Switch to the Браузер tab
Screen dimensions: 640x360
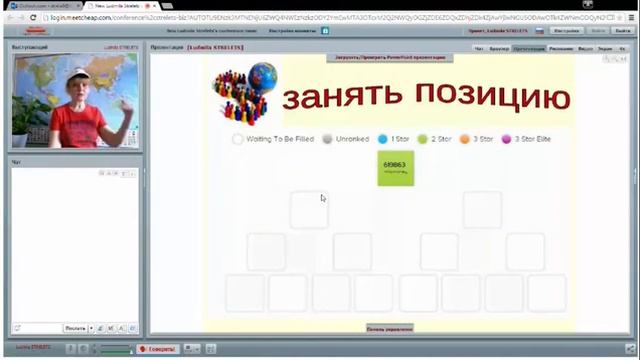point(499,49)
